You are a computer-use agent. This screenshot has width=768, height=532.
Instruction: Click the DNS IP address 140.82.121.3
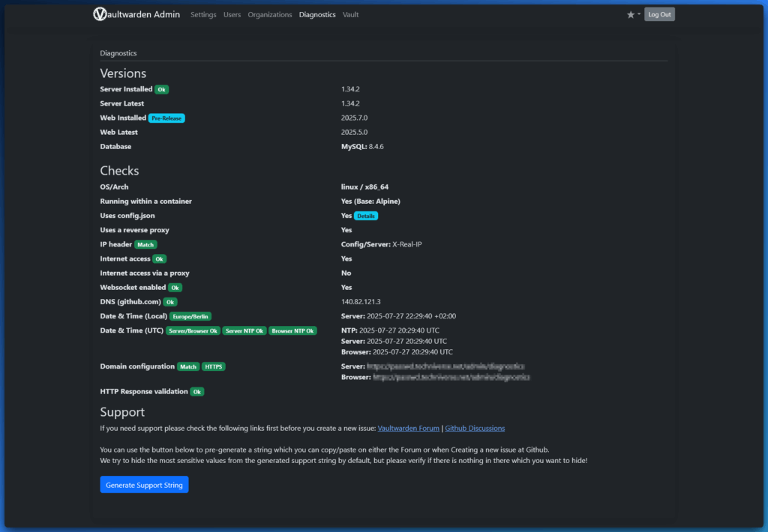tap(361, 301)
